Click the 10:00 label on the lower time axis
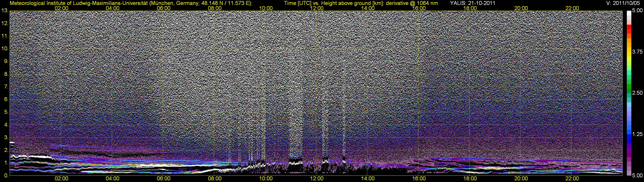The image size is (644, 182). pyautogui.click(x=266, y=179)
